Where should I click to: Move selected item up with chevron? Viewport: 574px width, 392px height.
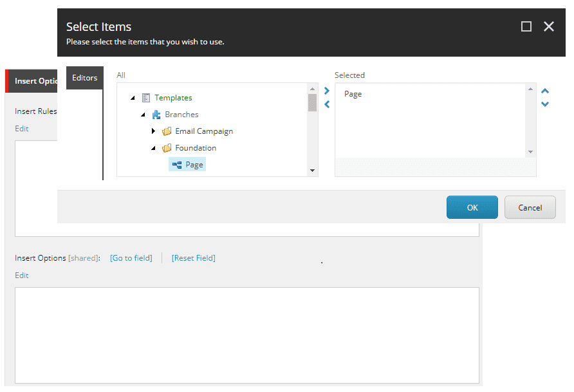pos(545,91)
